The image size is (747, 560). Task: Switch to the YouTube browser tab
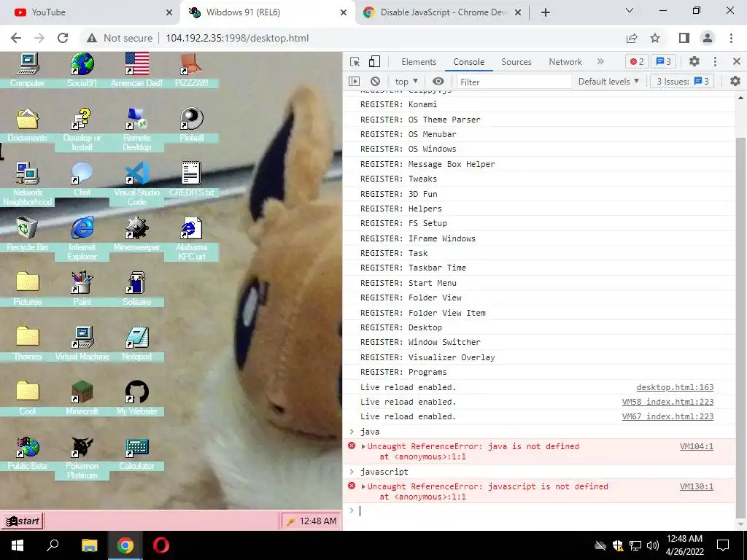pos(90,12)
